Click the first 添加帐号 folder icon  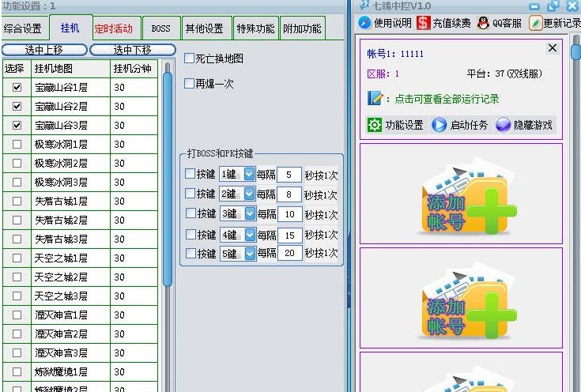[x=468, y=196]
